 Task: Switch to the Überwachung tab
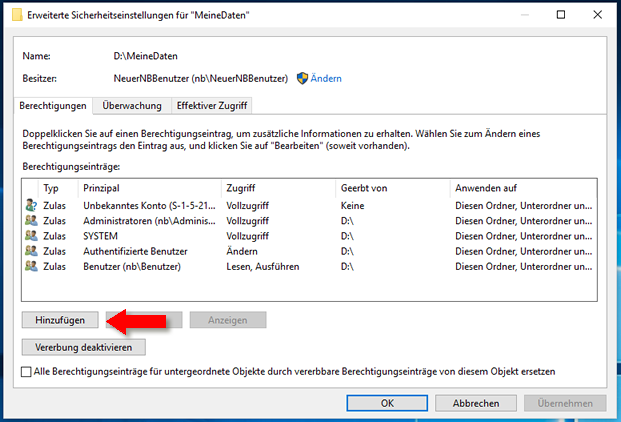tap(130, 105)
